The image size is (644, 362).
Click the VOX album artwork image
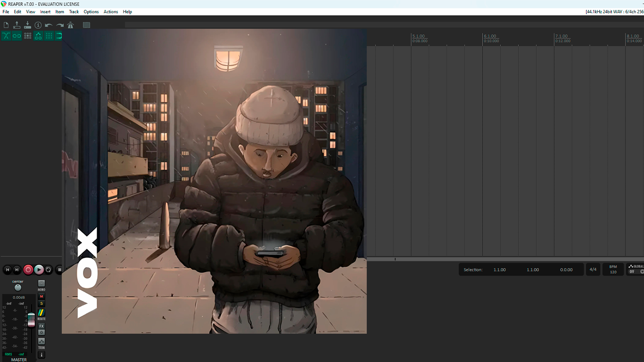point(214,181)
